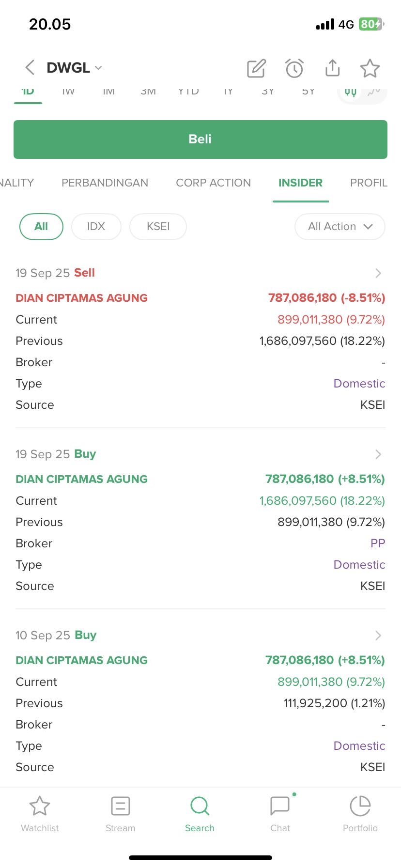Open Portfolio from bottom navigation
The height and width of the screenshot is (868, 401).
tap(360, 814)
